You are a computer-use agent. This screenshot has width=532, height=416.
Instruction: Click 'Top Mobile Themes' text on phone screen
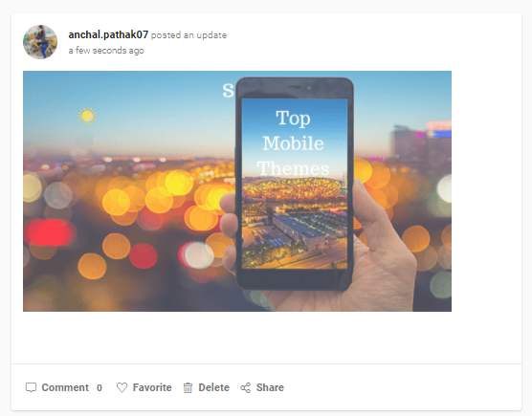pos(293,143)
